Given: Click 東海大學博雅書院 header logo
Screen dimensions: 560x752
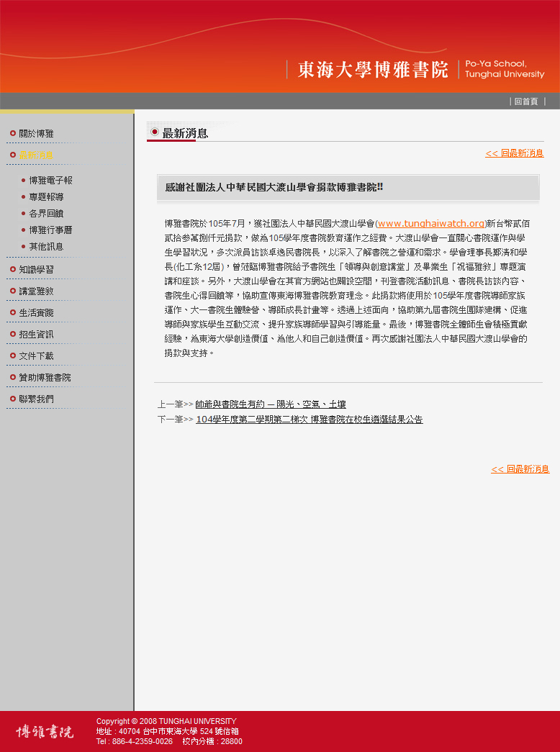Looking at the screenshot, I should 373,70.
